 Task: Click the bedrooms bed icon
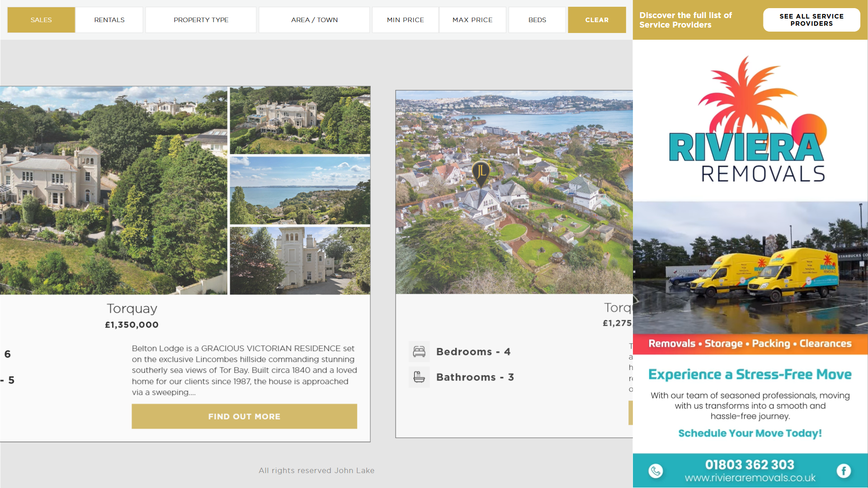click(x=419, y=352)
